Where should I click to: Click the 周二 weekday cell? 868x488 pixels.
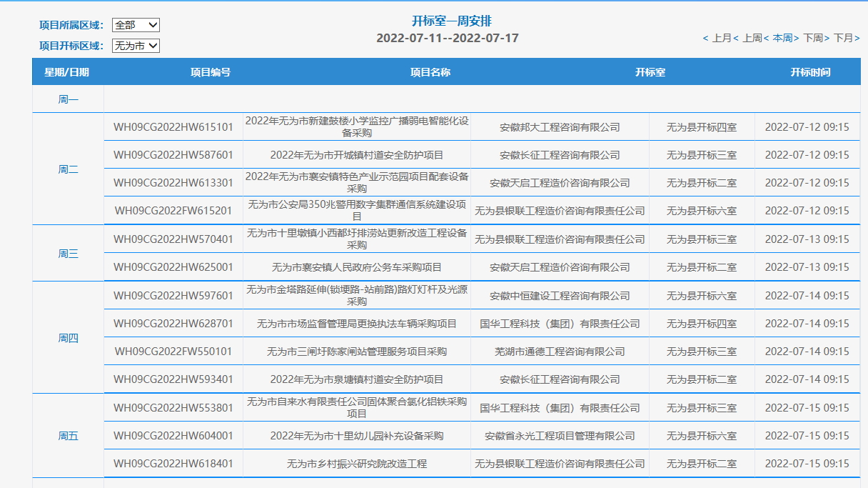coord(68,169)
